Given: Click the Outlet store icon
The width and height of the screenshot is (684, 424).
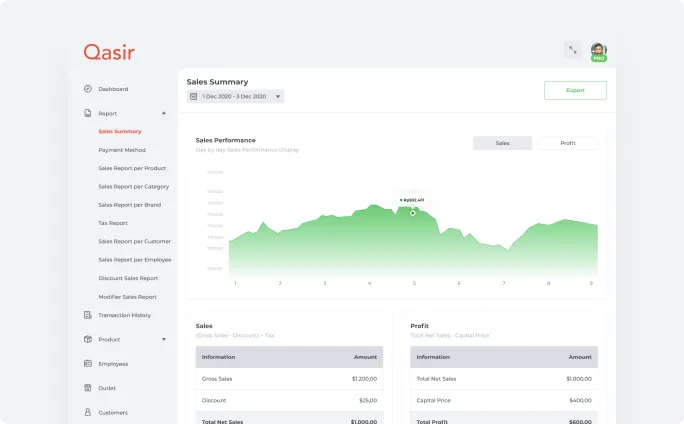Looking at the screenshot, I should point(88,388).
